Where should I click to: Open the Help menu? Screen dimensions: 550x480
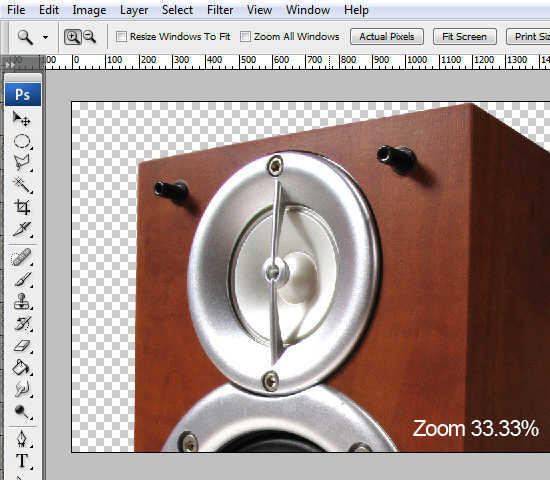(356, 10)
